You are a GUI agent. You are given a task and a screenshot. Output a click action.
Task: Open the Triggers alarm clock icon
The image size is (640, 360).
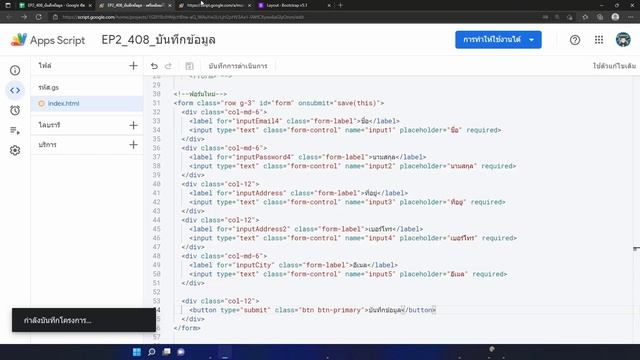[x=15, y=110]
